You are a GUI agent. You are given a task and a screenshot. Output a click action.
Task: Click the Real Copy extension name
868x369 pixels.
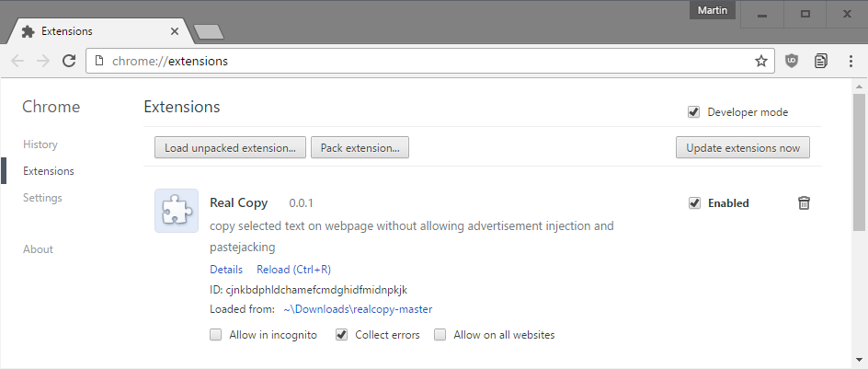(x=238, y=202)
